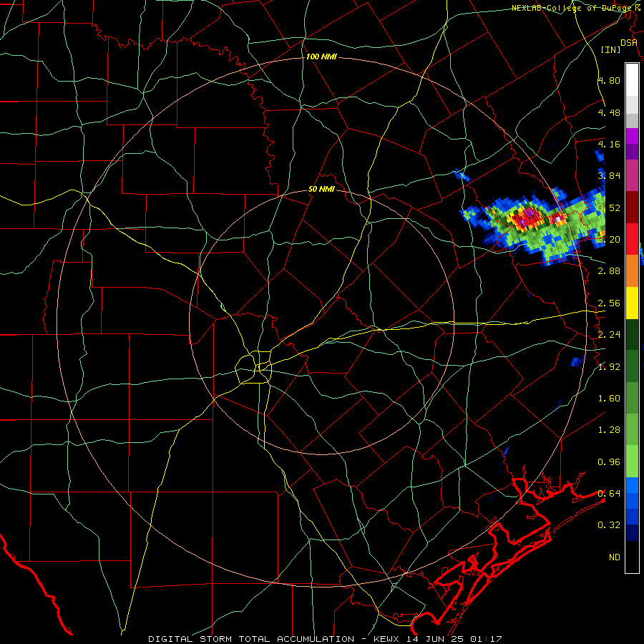Select the 1.28 legend value

[x=609, y=430]
